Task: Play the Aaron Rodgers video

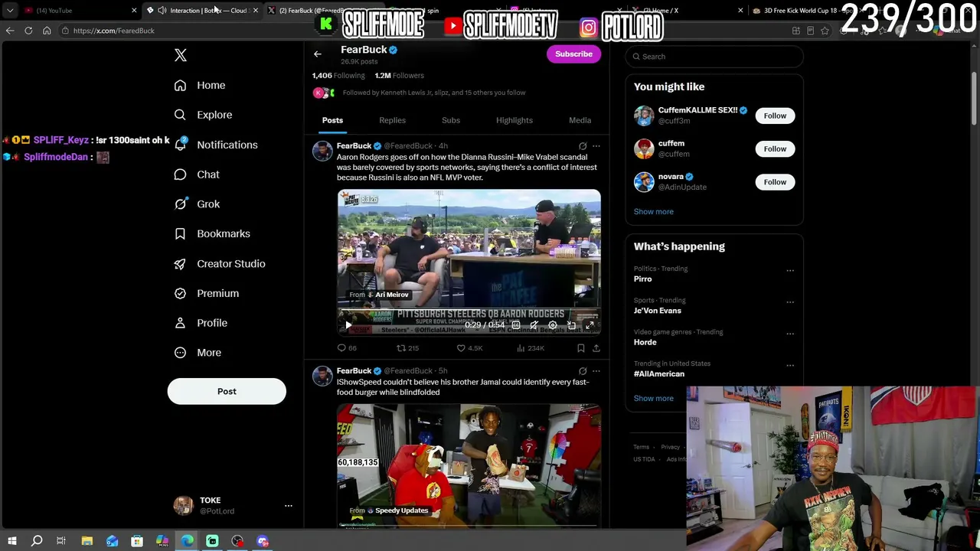Action: pos(348,325)
